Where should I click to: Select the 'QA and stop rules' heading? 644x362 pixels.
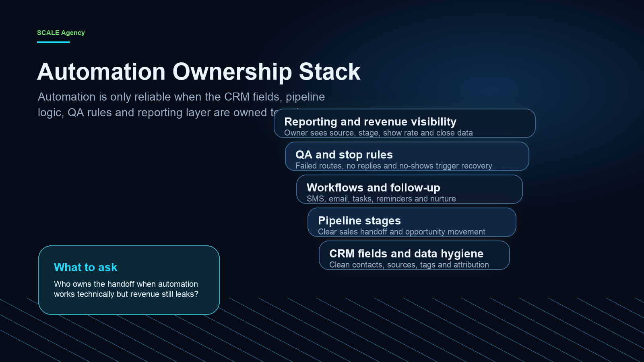[344, 154]
